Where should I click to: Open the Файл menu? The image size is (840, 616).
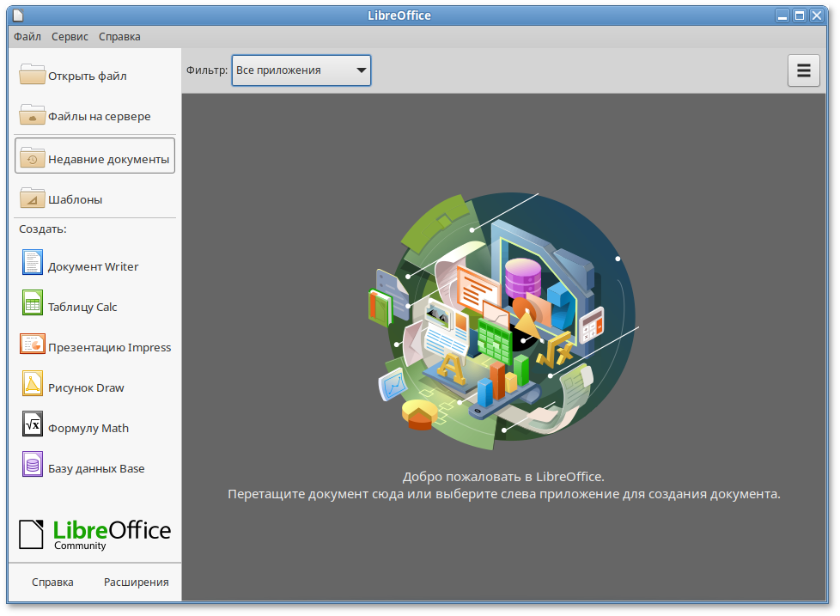[x=27, y=37]
